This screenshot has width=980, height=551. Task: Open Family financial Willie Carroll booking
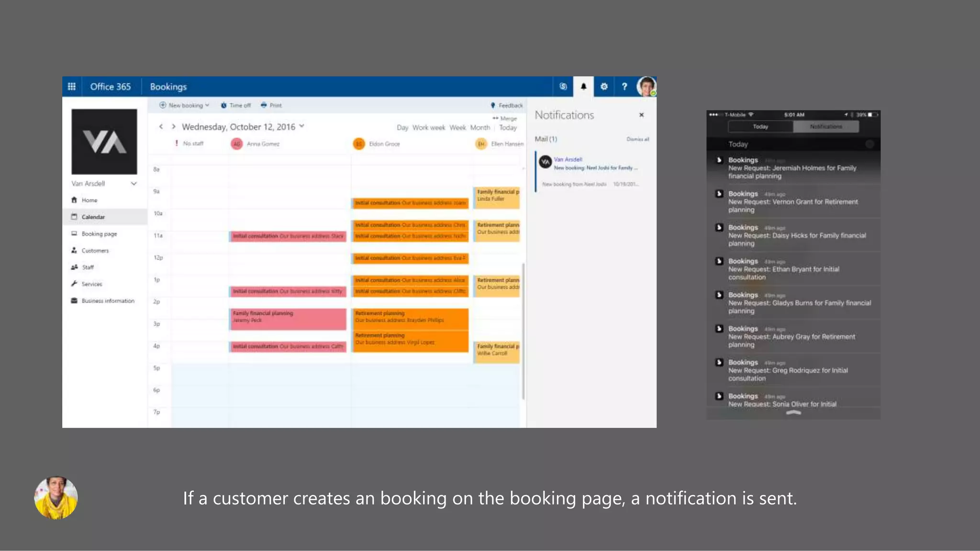(x=497, y=353)
